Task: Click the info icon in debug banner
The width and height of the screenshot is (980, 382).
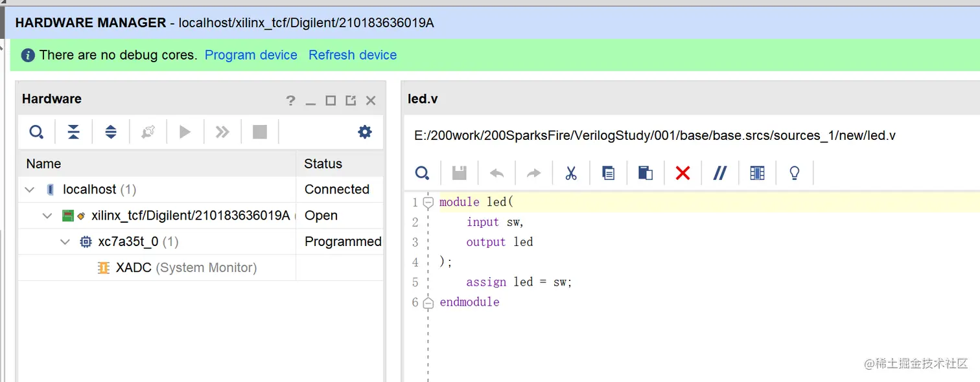Action: click(28, 56)
